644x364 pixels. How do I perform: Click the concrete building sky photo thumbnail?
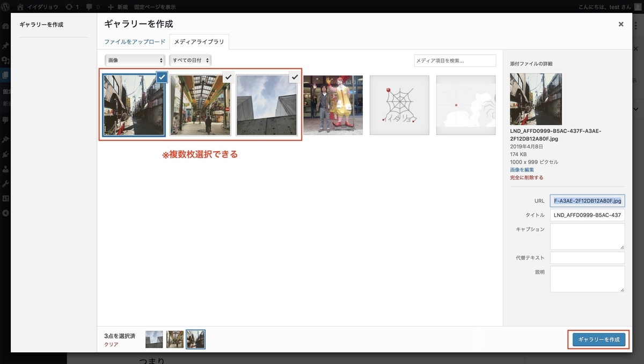[267, 105]
